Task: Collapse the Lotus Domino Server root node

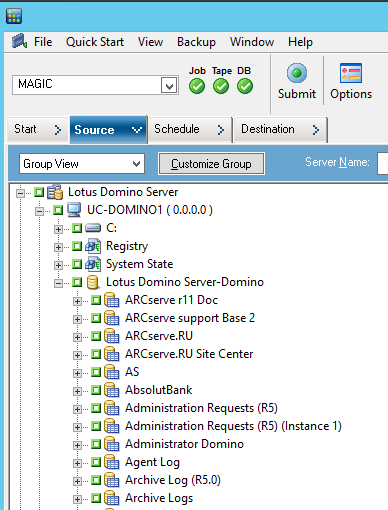Action: 20,193
